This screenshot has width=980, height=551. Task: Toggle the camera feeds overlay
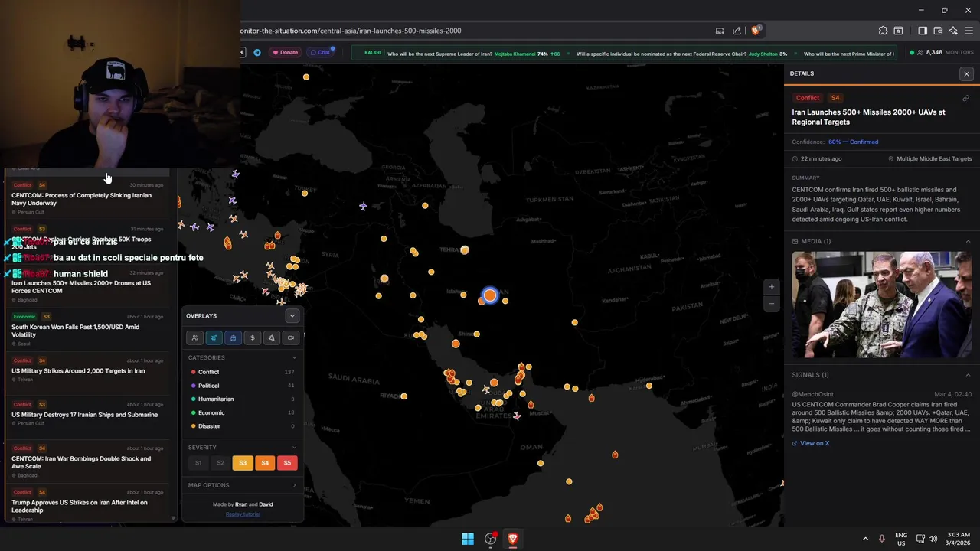pos(290,337)
